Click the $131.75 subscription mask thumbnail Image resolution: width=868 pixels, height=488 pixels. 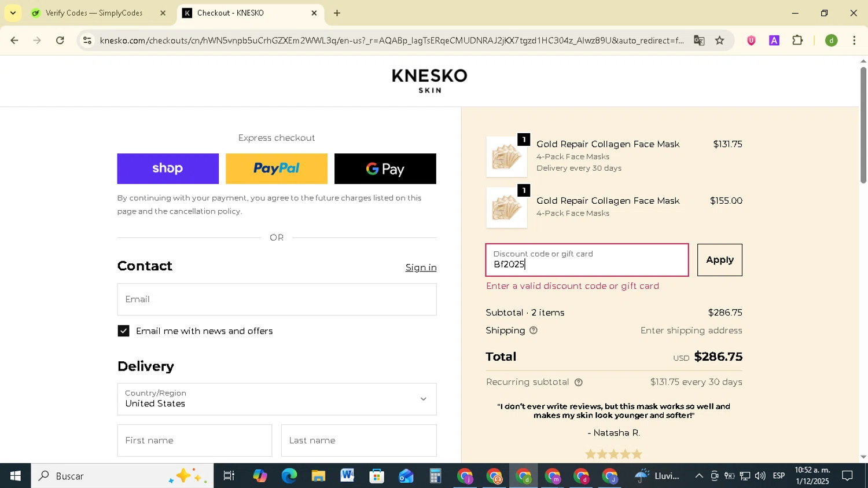[x=506, y=157]
